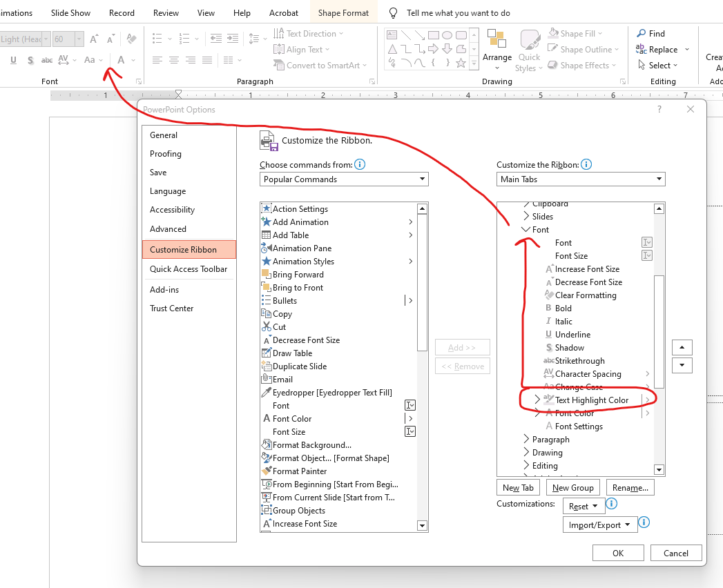Open Import/Export dropdown
The height and width of the screenshot is (588, 723).
coord(600,525)
